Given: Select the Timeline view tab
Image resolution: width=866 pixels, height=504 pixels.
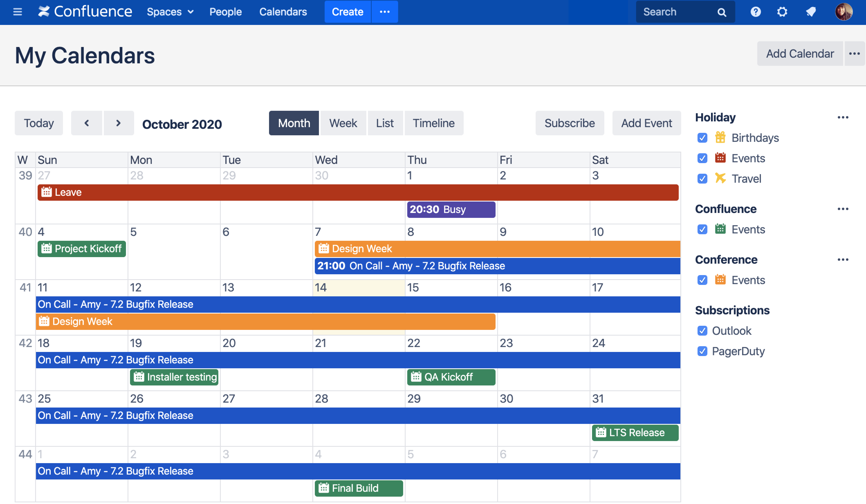Looking at the screenshot, I should 433,123.
